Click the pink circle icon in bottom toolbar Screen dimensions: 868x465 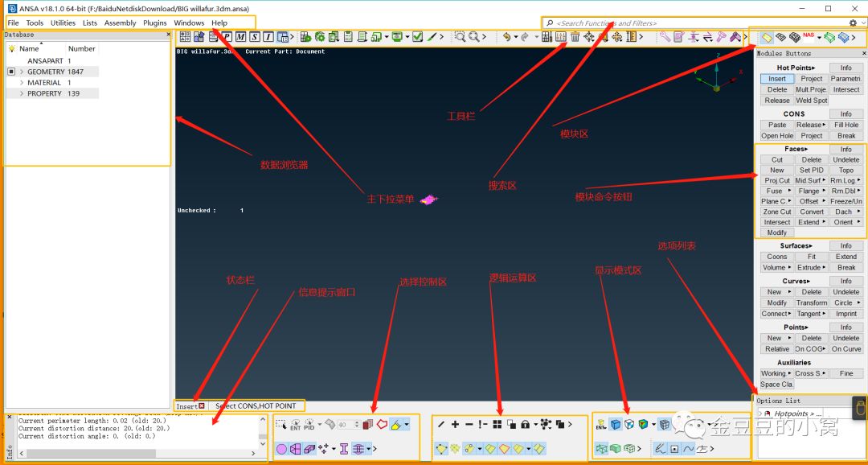coord(282,449)
